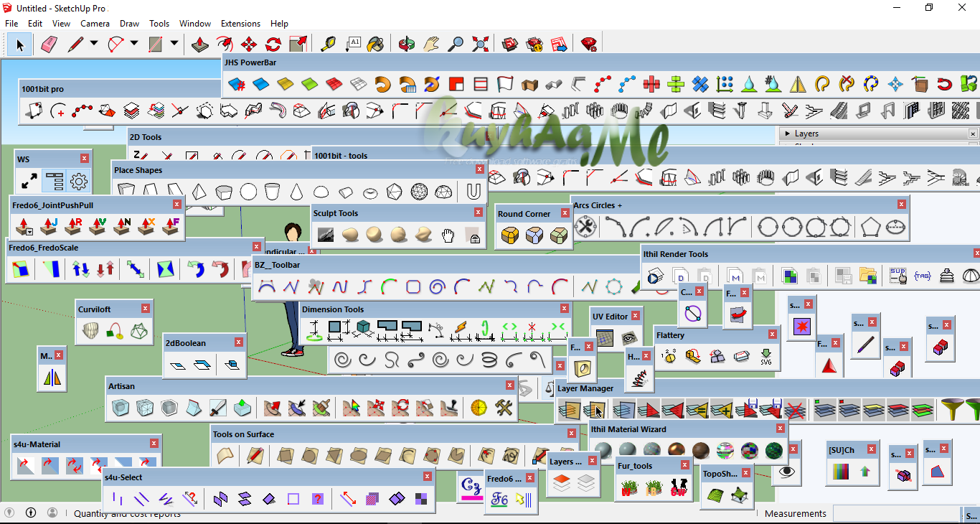Close the Ithil Material Wizard toolbar
Screen dimensions: 980x524
point(781,429)
